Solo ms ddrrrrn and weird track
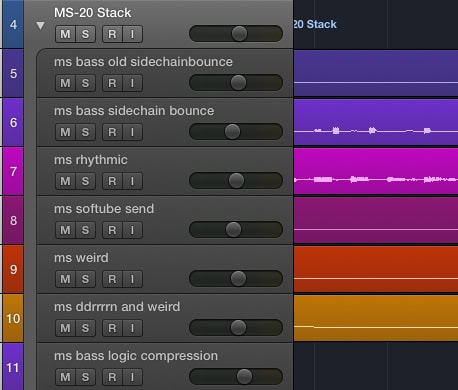This screenshot has width=458, height=390. [86, 328]
